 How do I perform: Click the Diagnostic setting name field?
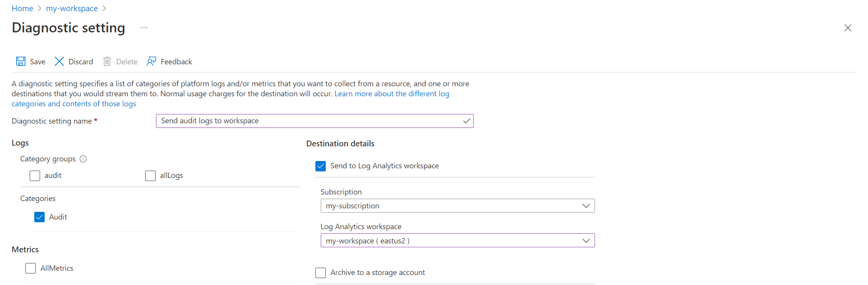[x=308, y=121]
